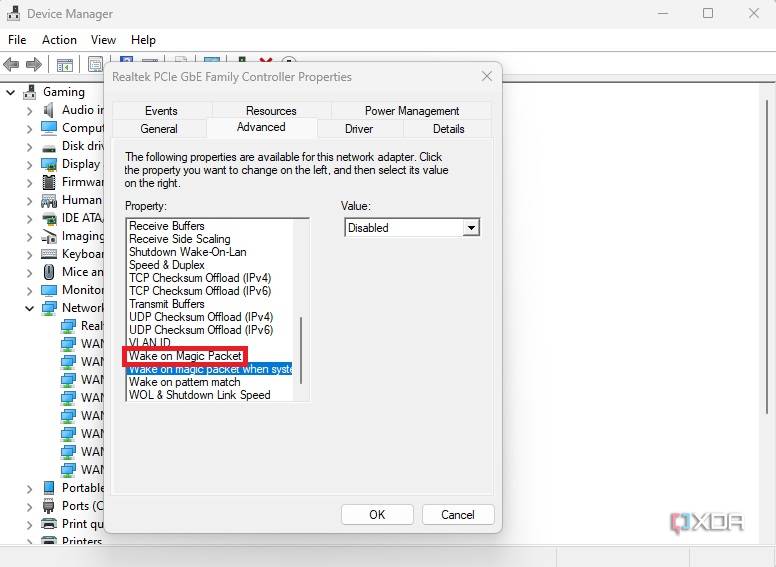Click the Back arrow toolbar icon
776x567 pixels.
tap(11, 64)
